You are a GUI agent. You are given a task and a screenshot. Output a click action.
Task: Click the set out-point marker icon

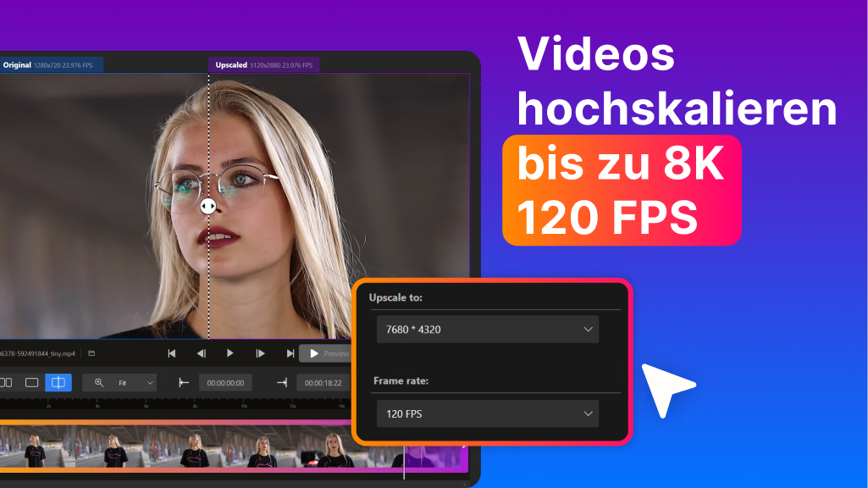284,382
